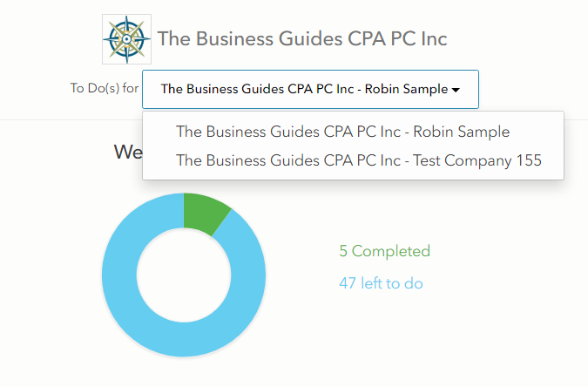Image resolution: width=588 pixels, height=387 pixels.
Task: Click the compass rose company logo
Action: click(x=127, y=39)
